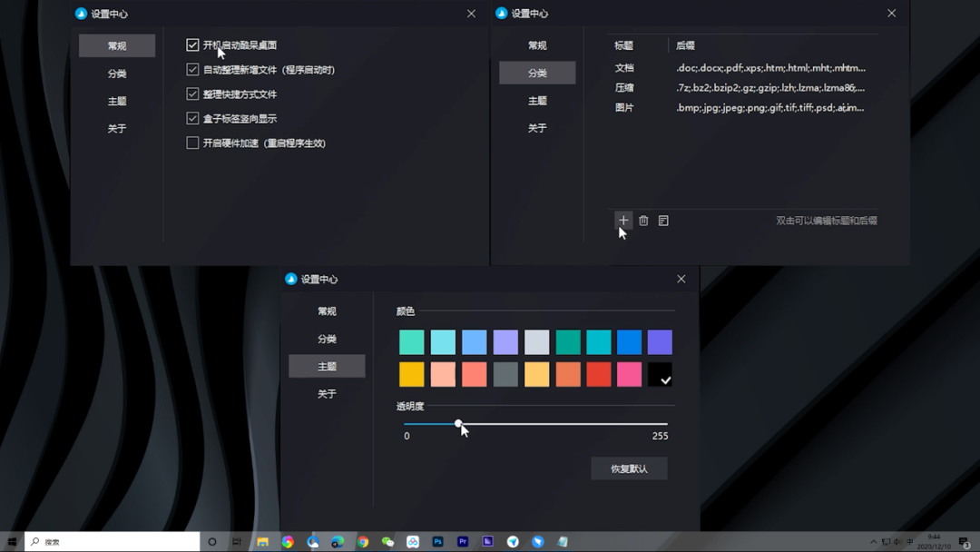This screenshot has width=980, height=552.
Task: Launch File Explorer from taskbar
Action: click(x=262, y=541)
